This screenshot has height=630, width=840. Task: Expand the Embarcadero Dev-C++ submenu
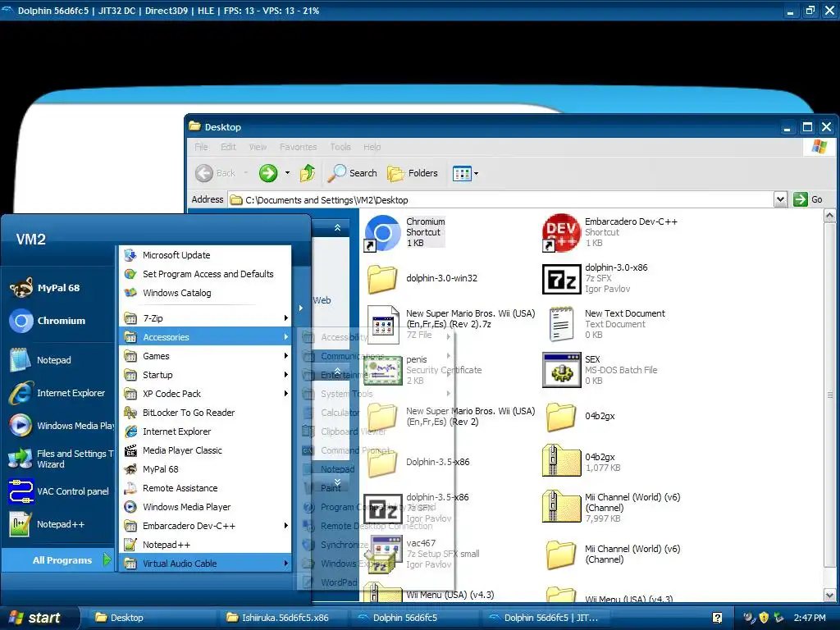206,526
